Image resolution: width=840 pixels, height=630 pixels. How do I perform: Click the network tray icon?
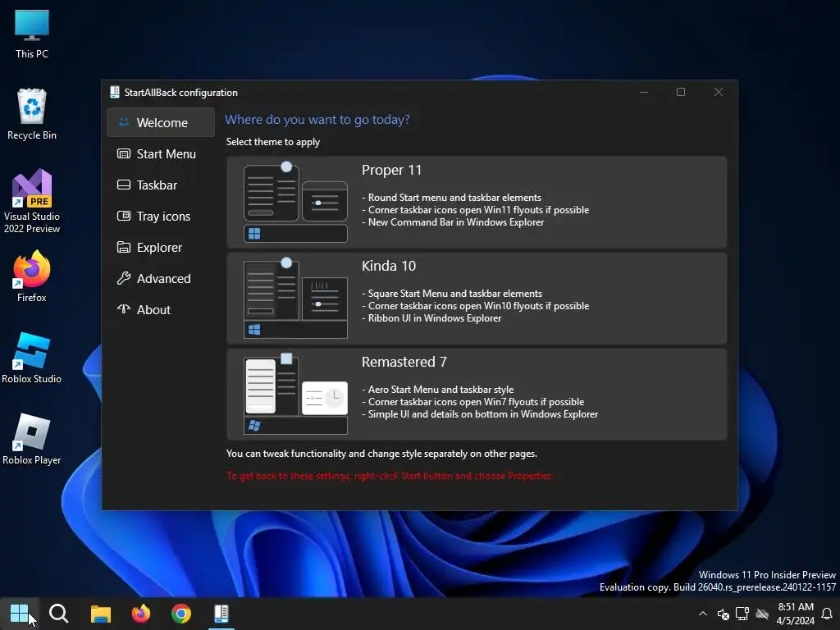click(742, 614)
